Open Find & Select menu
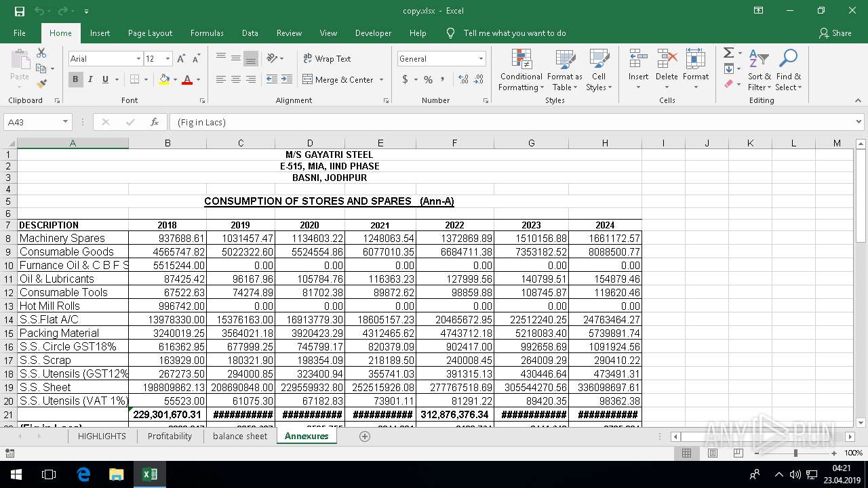 (789, 70)
